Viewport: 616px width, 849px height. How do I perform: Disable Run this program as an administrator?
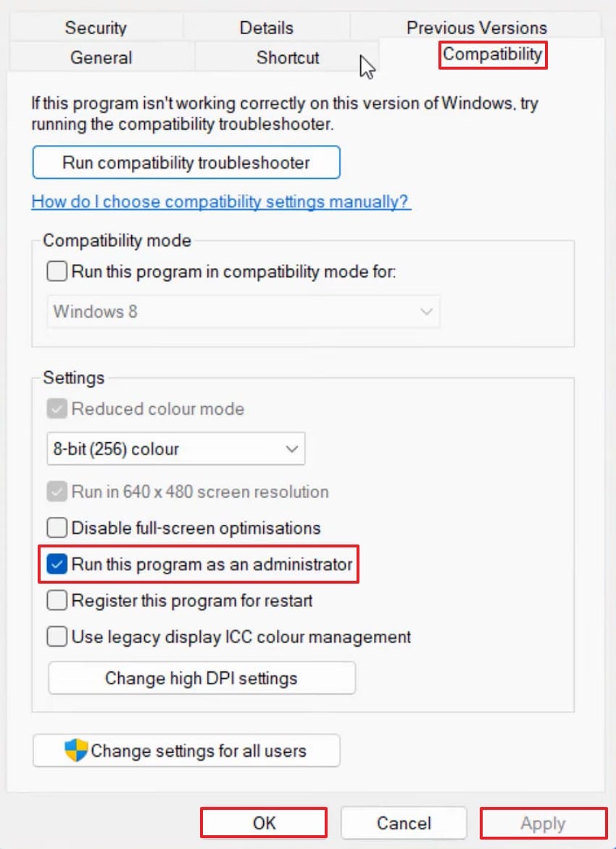(x=56, y=563)
